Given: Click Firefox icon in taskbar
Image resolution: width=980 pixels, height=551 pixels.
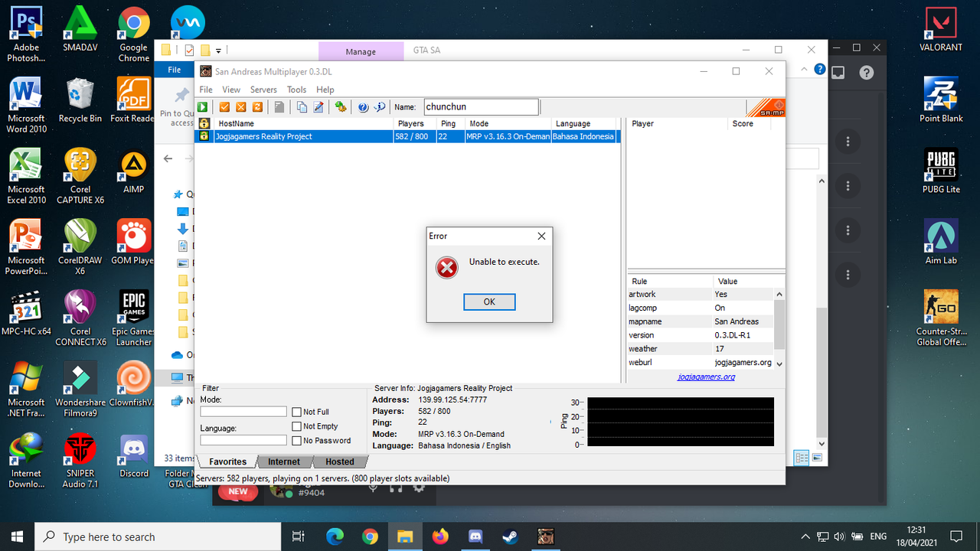Looking at the screenshot, I should pyautogui.click(x=440, y=536).
